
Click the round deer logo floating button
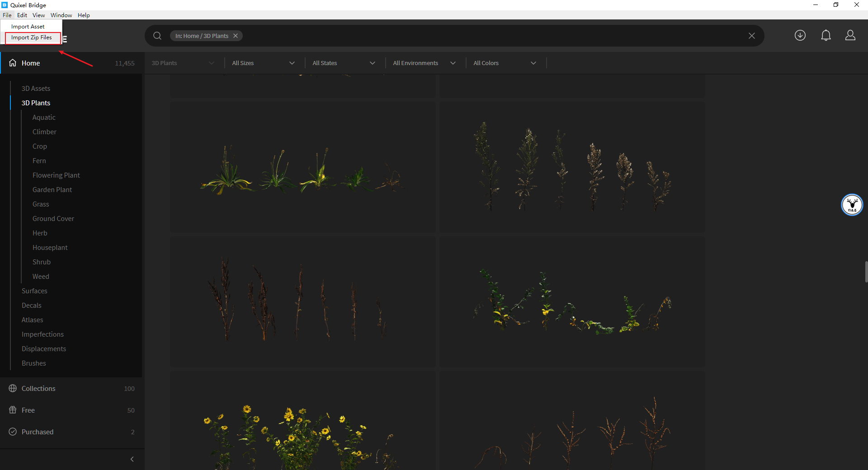(852, 205)
